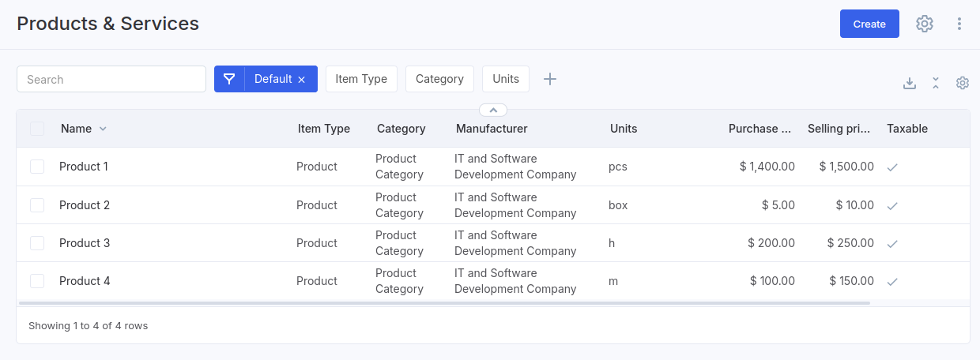Open the Item Type filter dropdown
The width and height of the screenshot is (980, 360).
[361, 79]
